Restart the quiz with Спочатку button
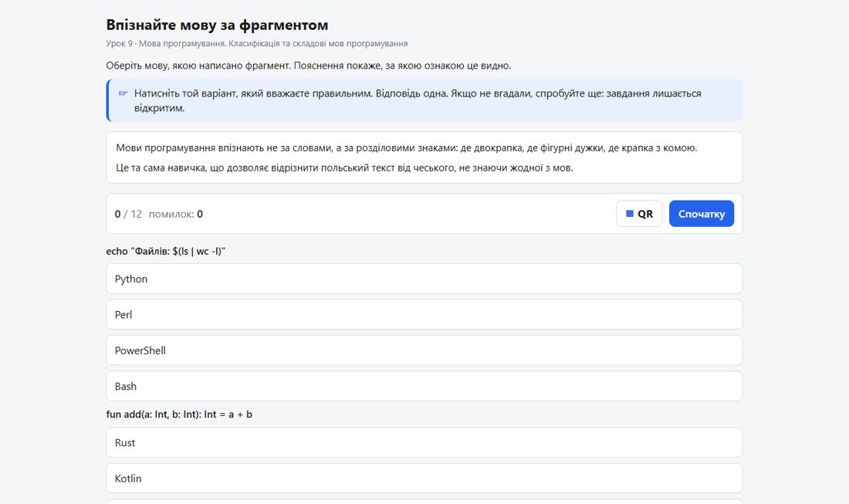Image resolution: width=849 pixels, height=504 pixels. coord(701,214)
